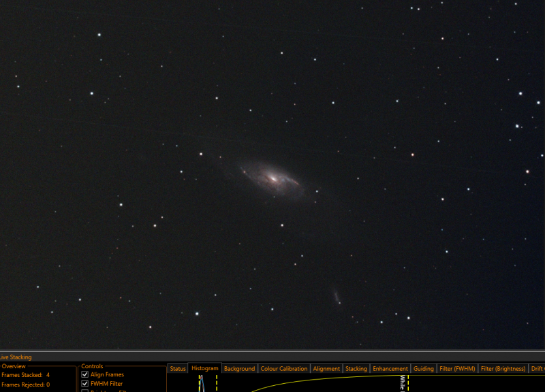Open the Colour Calibration tab
This screenshot has width=545, height=392.
pyautogui.click(x=284, y=368)
